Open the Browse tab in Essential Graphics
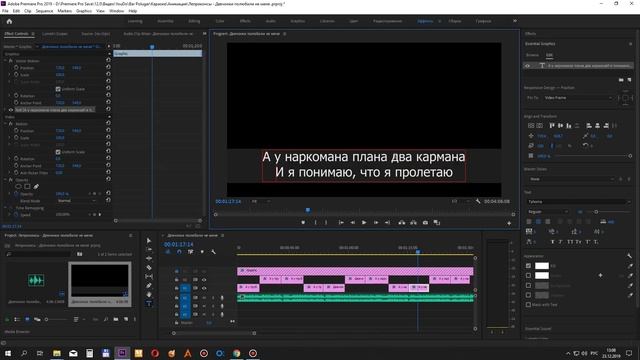Screen dimensions: 640x360 (532, 55)
